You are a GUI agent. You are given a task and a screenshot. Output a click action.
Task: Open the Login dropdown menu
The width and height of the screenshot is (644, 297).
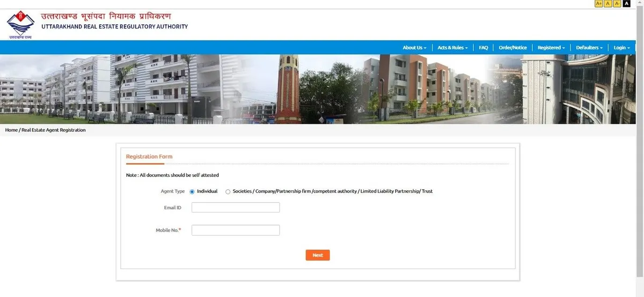[621, 48]
